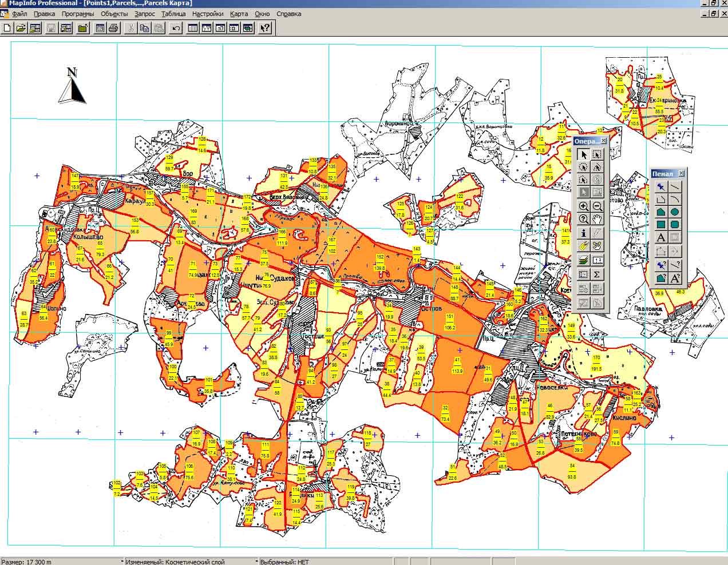Image resolution: width=728 pixels, height=565 pixels.
Task: Click parcel label 170 on the map
Action: pyautogui.click(x=597, y=358)
